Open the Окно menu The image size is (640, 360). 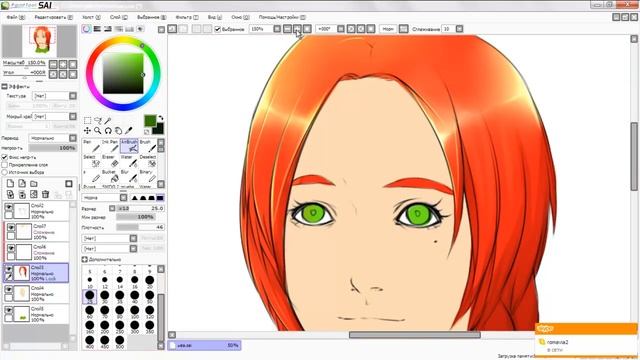[240, 18]
